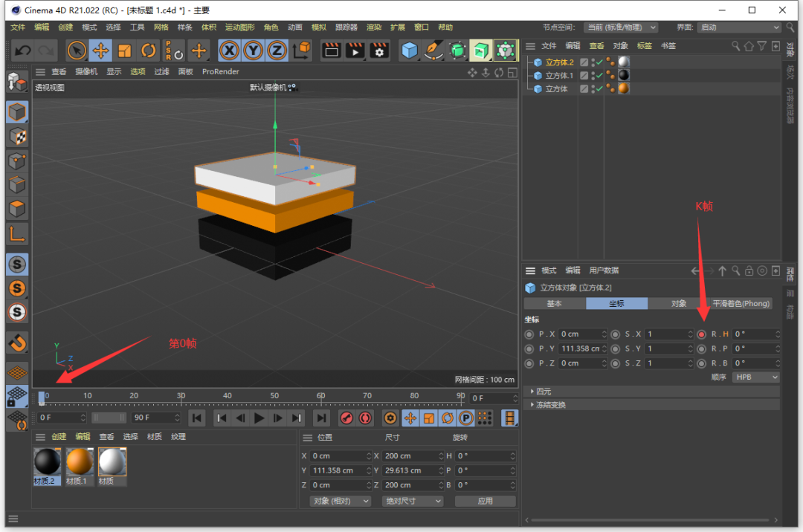
Task: Toggle R.H keyframe dot in coordinates
Action: 701,334
